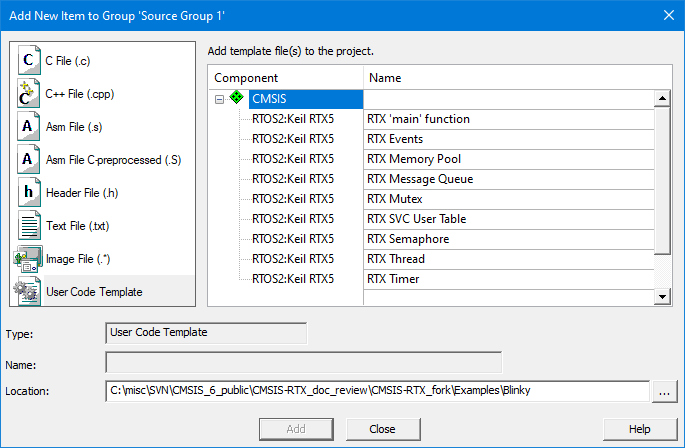Select the Image File (.*) icon
This screenshot has height=448, width=685.
coord(28,258)
